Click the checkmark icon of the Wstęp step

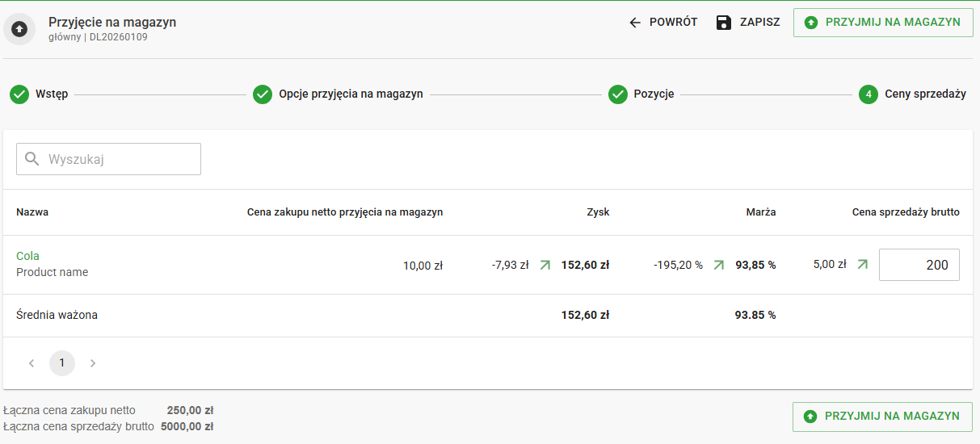click(x=19, y=94)
